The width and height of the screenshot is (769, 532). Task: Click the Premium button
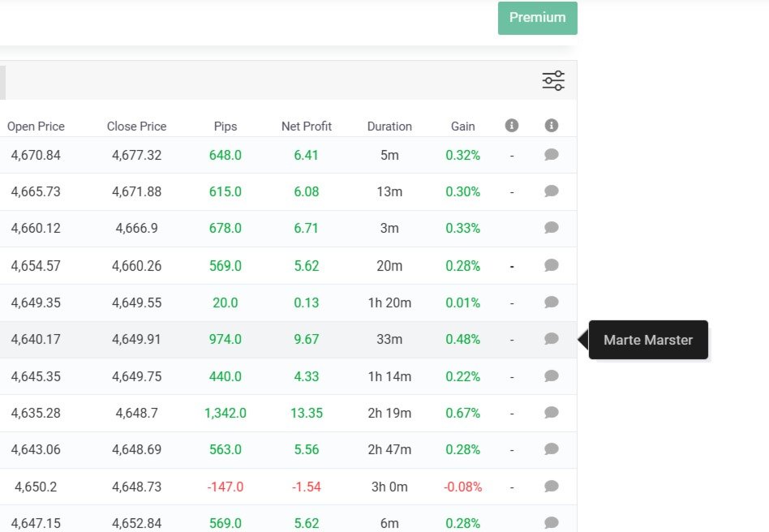tap(538, 18)
